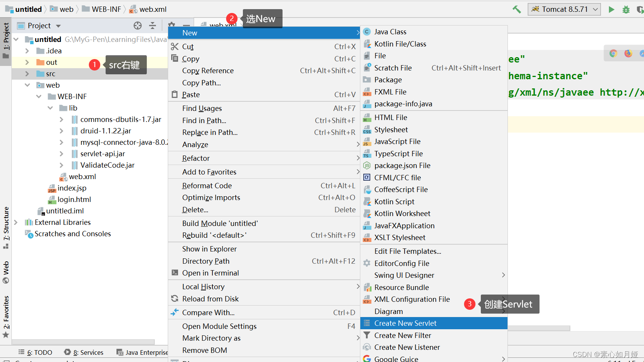Select Reload from Disk
Viewport: 644px width, 362px height.
pyautogui.click(x=264, y=299)
